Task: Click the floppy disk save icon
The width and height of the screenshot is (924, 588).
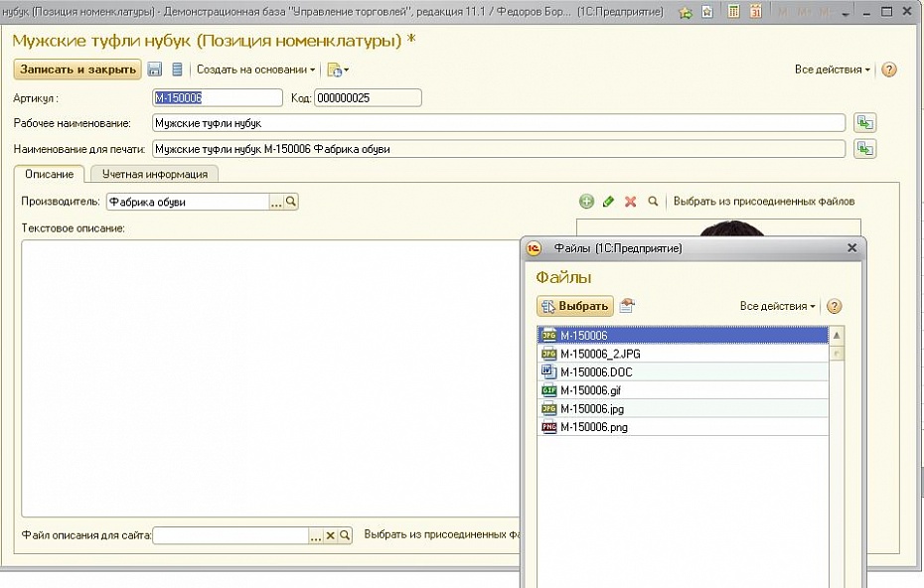Action: pos(155,70)
